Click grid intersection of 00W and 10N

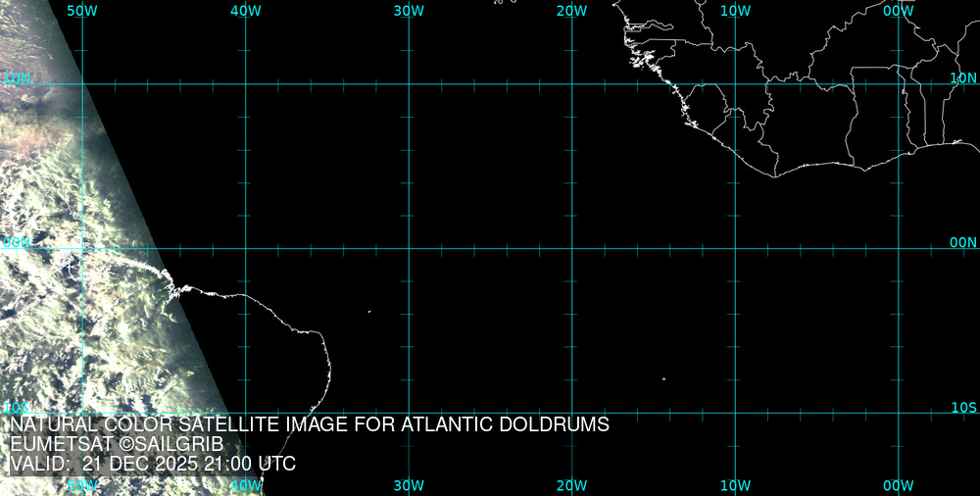point(899,84)
